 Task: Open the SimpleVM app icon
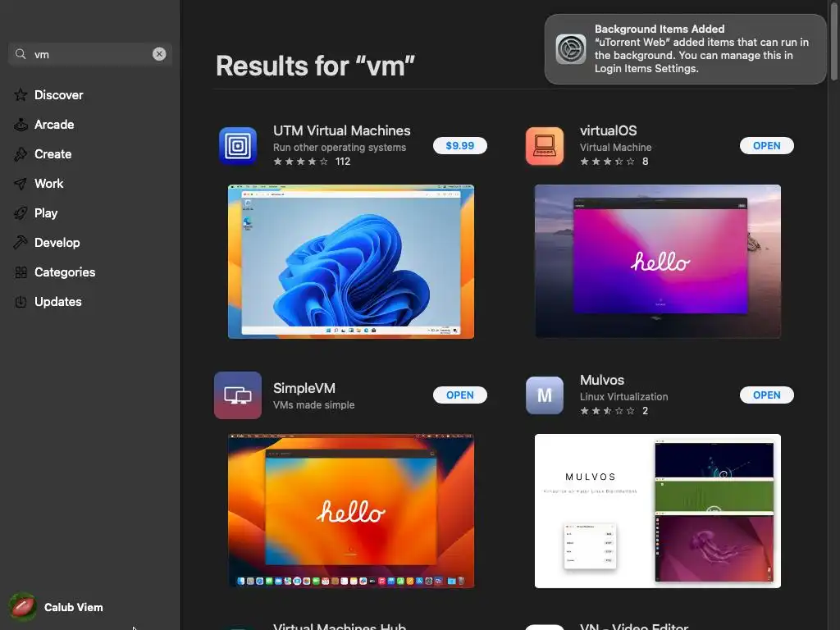pos(238,395)
